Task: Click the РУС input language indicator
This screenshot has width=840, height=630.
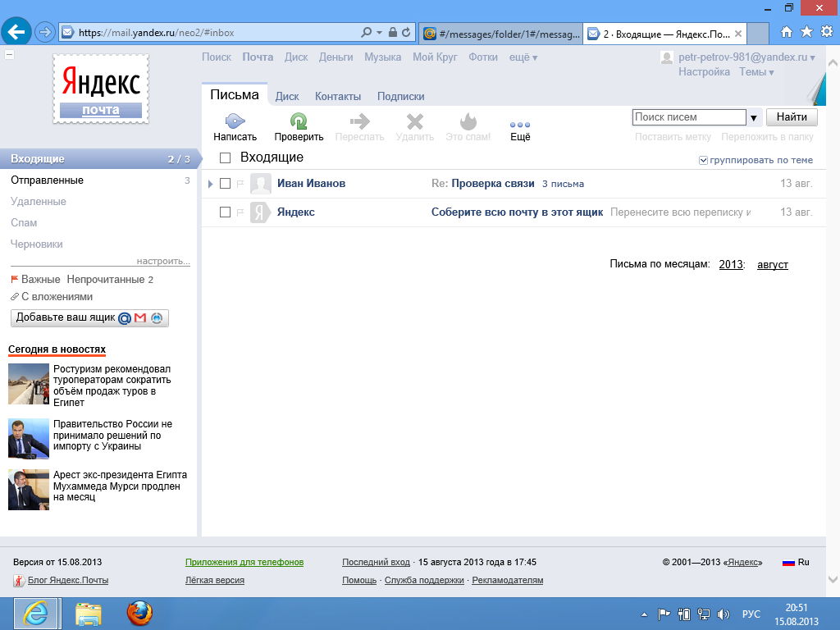Action: (x=751, y=614)
